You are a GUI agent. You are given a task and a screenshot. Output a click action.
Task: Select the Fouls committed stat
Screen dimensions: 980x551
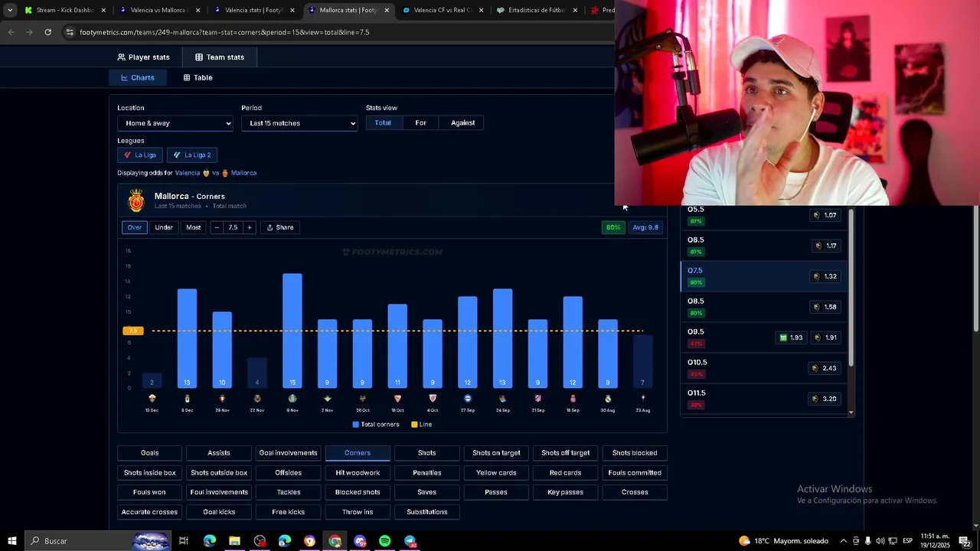click(635, 473)
